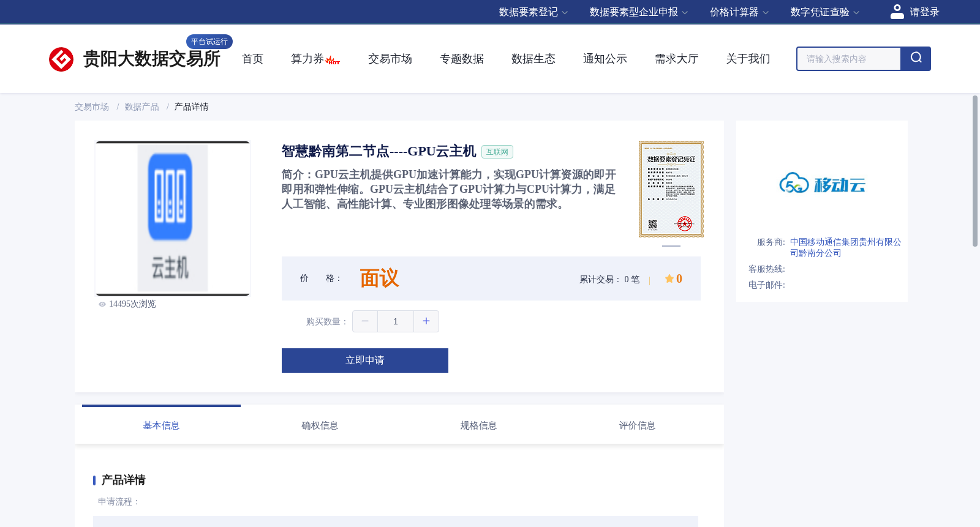Open the 专题数据 menu item

click(462, 59)
